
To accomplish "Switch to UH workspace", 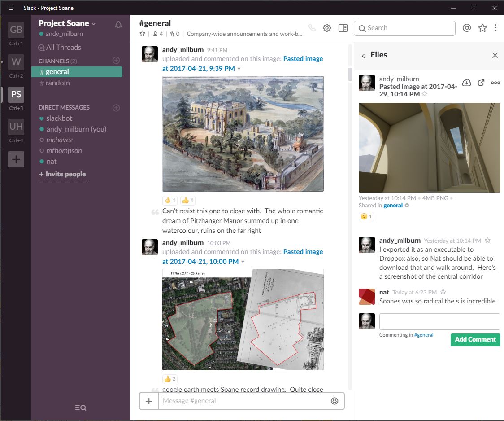I will pos(16,127).
